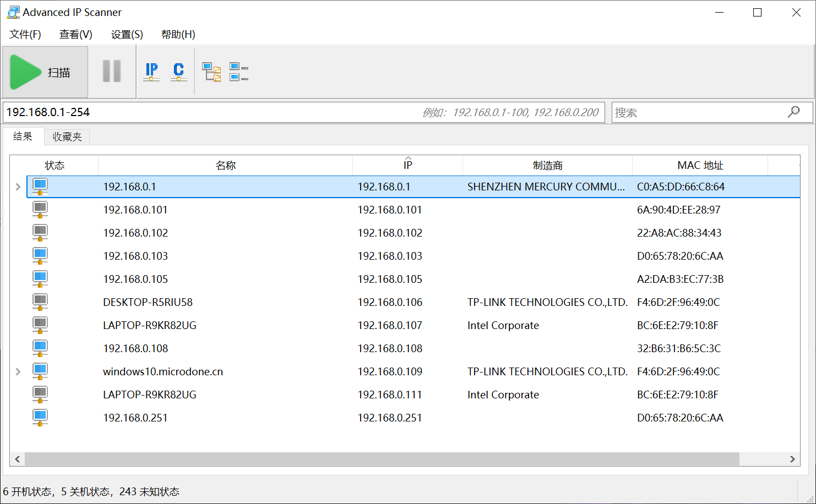Click computer icon for 192.168.0.107 row
Image resolution: width=816 pixels, height=504 pixels.
click(40, 325)
